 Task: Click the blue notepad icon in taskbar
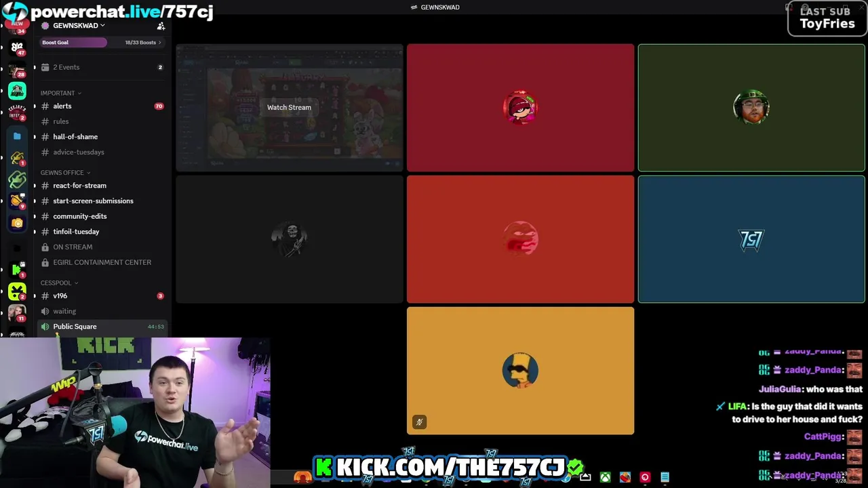point(665,477)
